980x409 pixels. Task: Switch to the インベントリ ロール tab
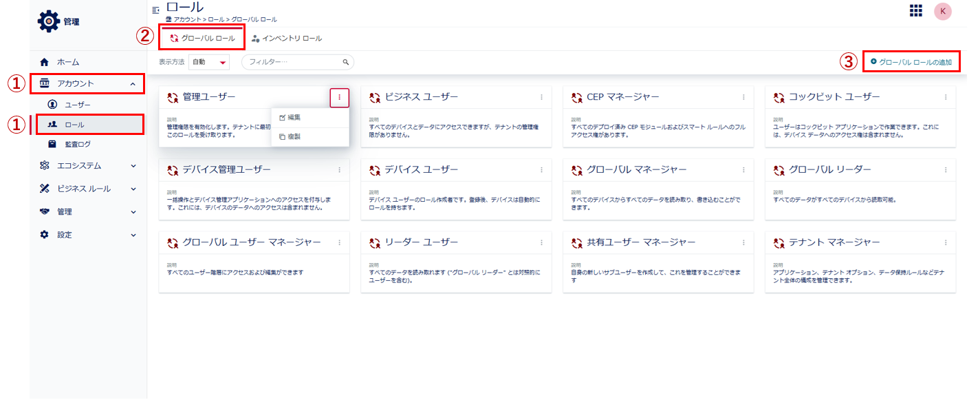tap(287, 39)
